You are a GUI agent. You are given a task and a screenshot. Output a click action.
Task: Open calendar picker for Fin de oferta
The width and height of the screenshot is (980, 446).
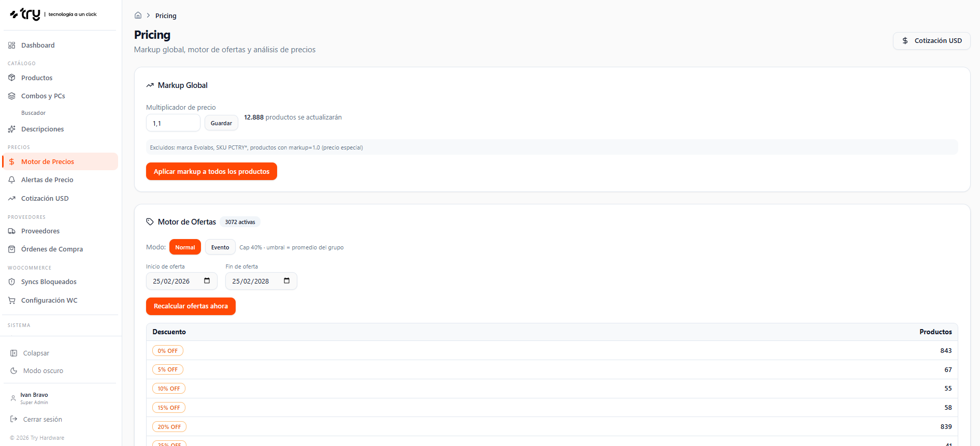(286, 281)
